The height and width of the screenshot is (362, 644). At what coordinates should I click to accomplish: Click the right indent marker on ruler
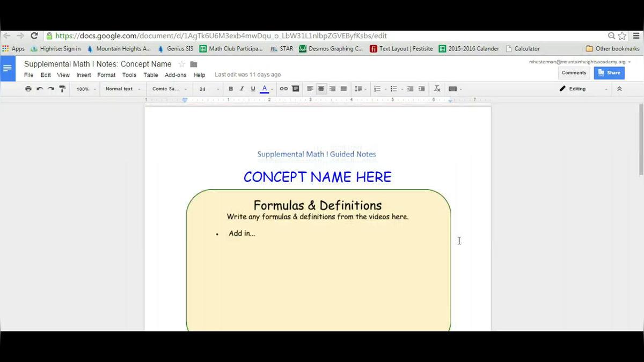[x=450, y=100]
